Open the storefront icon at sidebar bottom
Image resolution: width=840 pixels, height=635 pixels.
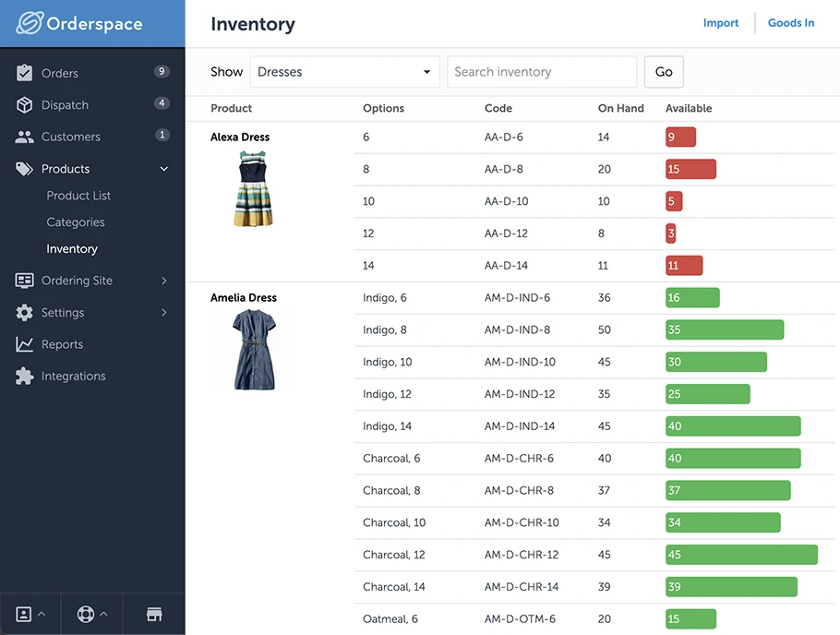click(154, 615)
